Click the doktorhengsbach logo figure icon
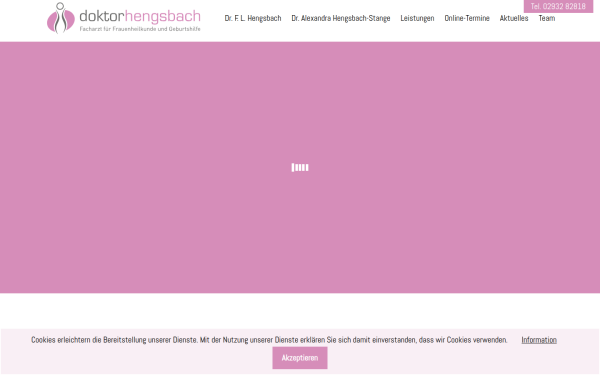The height and width of the screenshot is (375, 600). pos(60,18)
